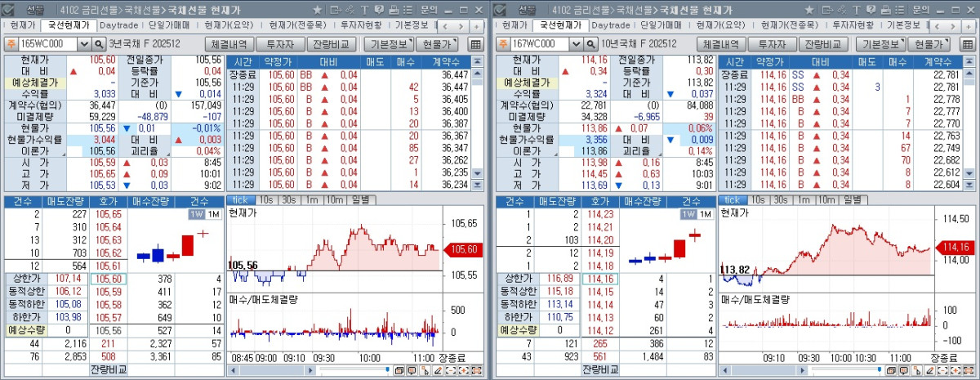Screen dimensions: 980x380
Task: Toggle the 1M candle view in the 3년국채 window
Action: 212,214
